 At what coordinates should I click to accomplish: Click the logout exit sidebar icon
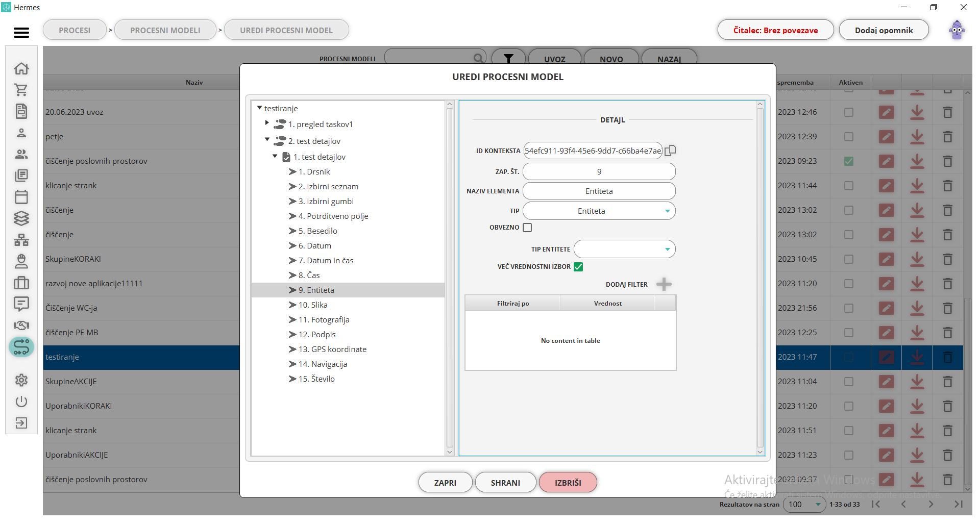21,423
